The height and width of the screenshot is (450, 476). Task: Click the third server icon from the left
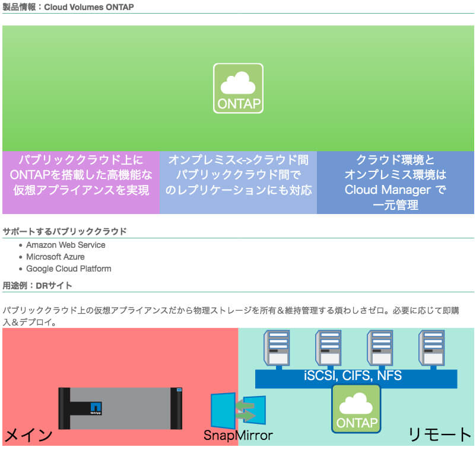click(380, 349)
